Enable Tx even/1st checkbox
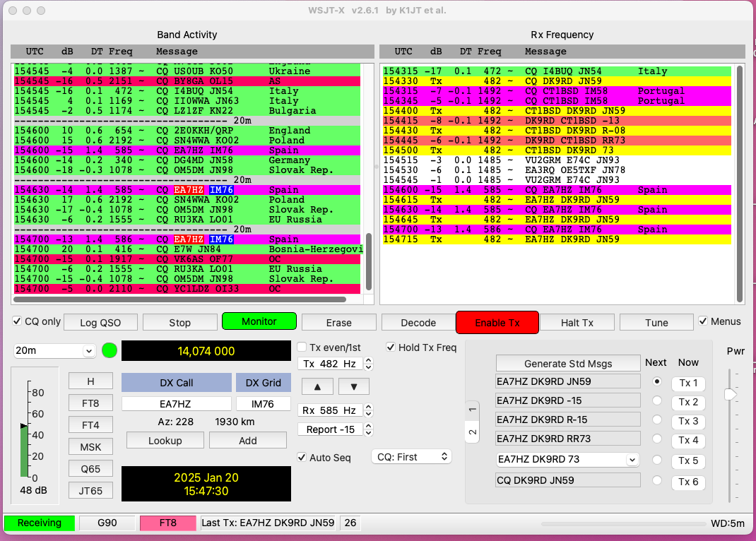Image resolution: width=756 pixels, height=541 pixels. coord(302,347)
